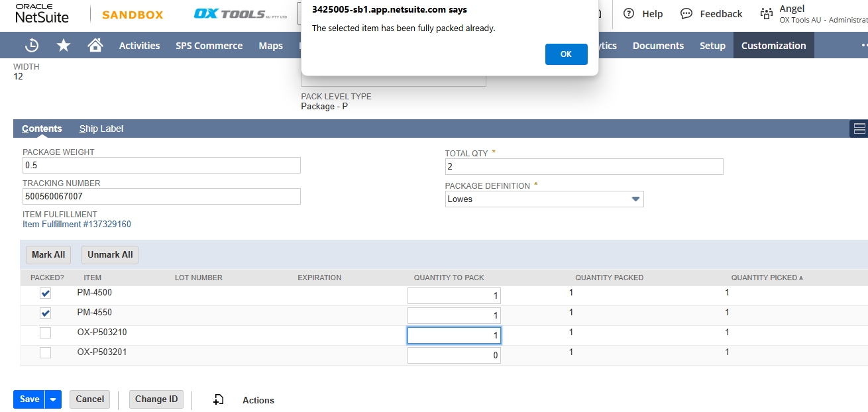Click the Actions page icon
Image resolution: width=868 pixels, height=412 pixels.
[219, 399]
